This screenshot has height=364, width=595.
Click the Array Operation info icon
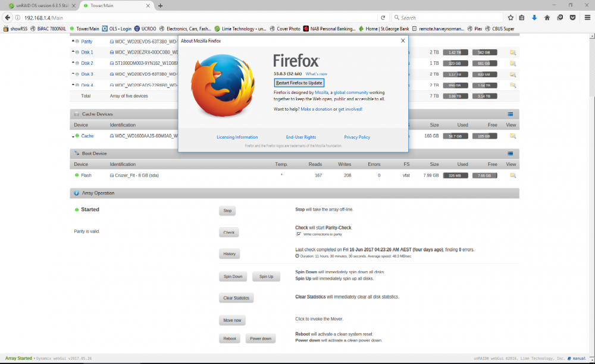pos(76,193)
